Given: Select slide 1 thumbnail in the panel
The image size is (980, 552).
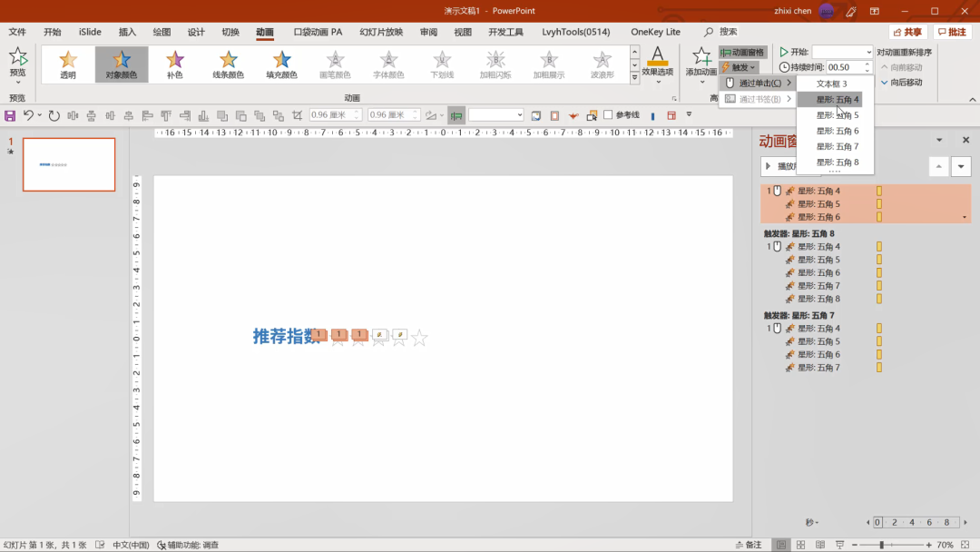Looking at the screenshot, I should click(69, 164).
